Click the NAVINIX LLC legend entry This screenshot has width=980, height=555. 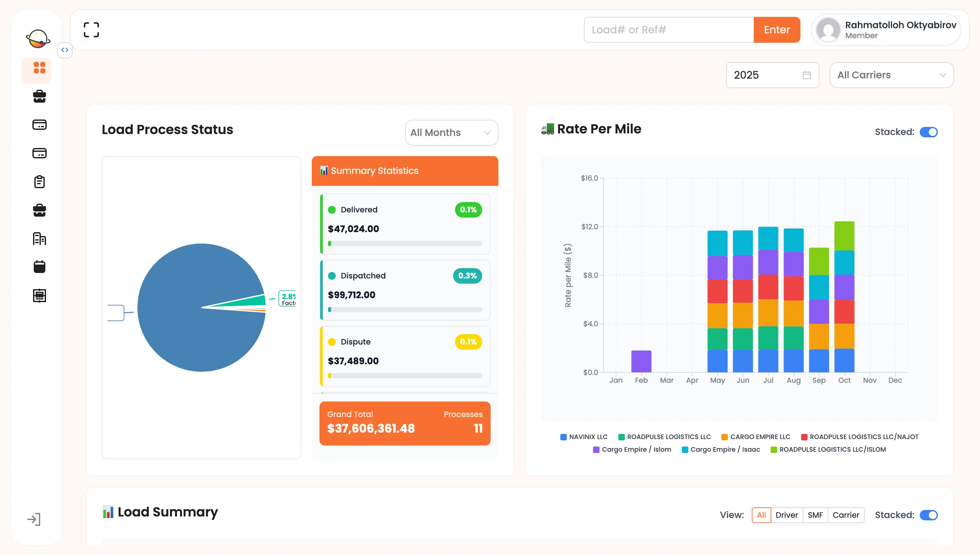click(584, 436)
